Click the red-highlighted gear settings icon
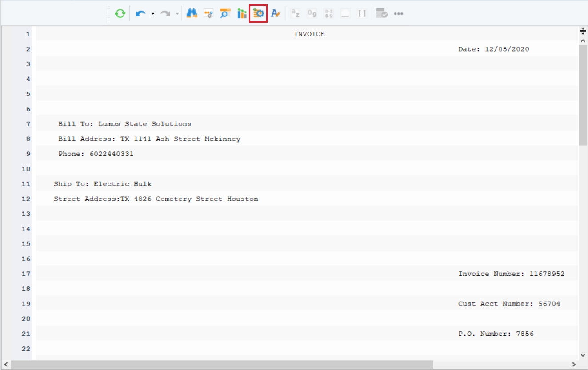 click(258, 14)
